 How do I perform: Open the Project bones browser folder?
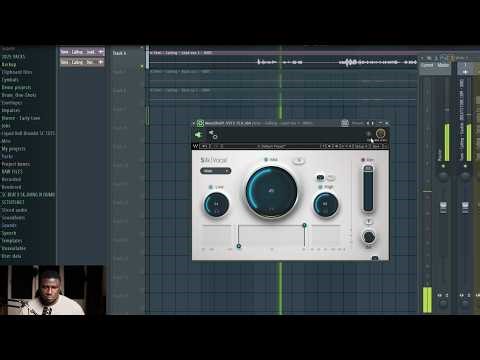click(x=16, y=164)
